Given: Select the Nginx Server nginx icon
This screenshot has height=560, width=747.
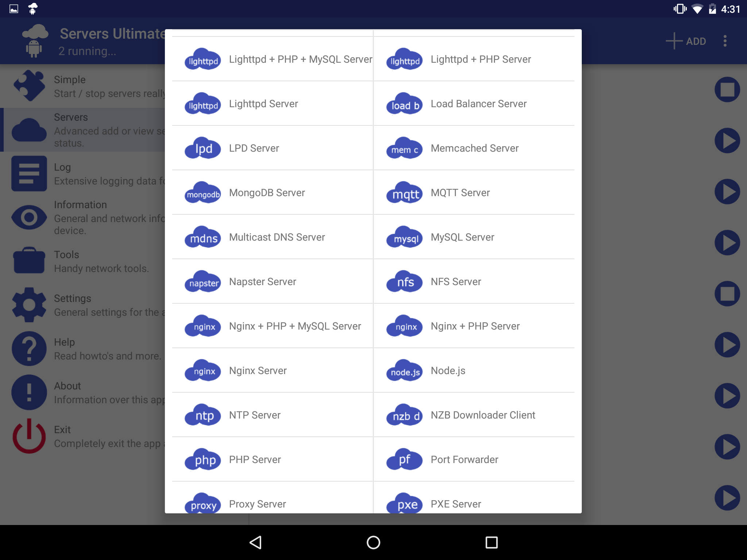Looking at the screenshot, I should (x=203, y=371).
